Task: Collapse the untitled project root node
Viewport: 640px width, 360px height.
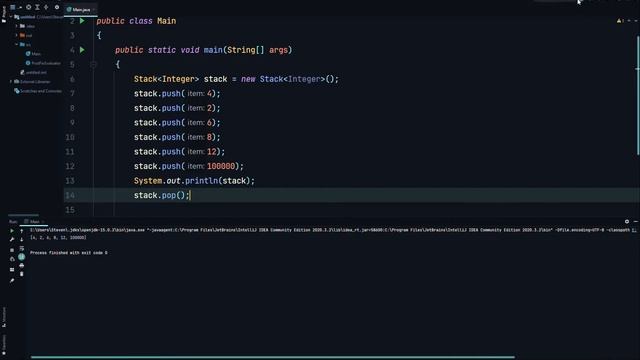Action: point(11,17)
